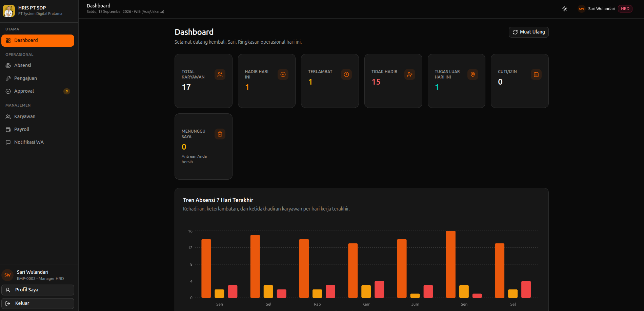Viewport: 644px width, 311px height.
Task: Toggle the light/dark theme sun icon
Action: 565,9
